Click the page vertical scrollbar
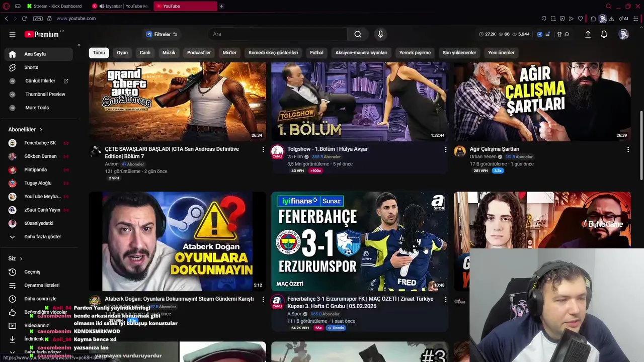The width and height of the screenshot is (644, 362). click(x=641, y=146)
